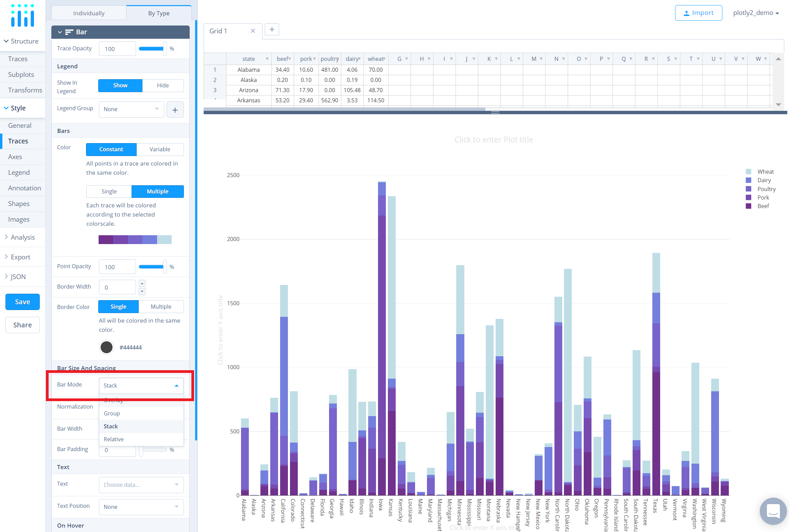Switch Color mode to Variable
This screenshot has width=789, height=532.
(160, 149)
